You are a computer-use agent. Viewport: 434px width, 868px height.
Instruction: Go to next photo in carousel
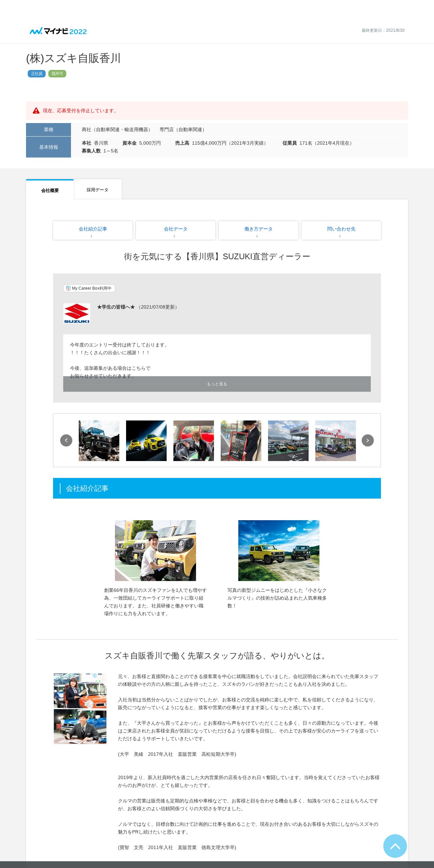point(368,440)
